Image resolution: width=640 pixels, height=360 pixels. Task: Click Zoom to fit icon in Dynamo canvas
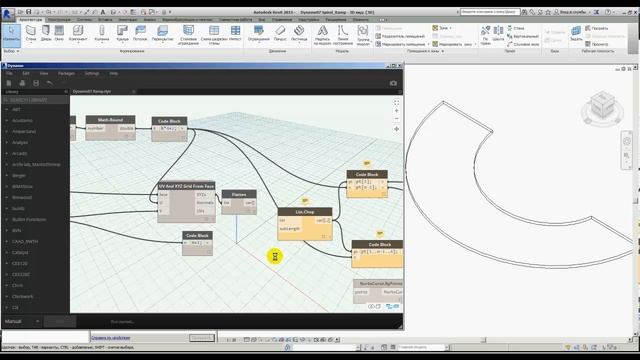[x=396, y=103]
